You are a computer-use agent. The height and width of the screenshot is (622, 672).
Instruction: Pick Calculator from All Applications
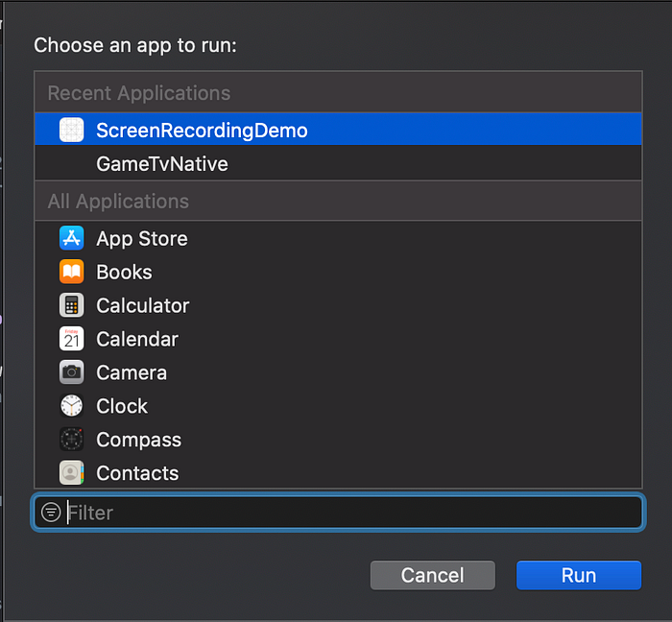tap(338, 305)
